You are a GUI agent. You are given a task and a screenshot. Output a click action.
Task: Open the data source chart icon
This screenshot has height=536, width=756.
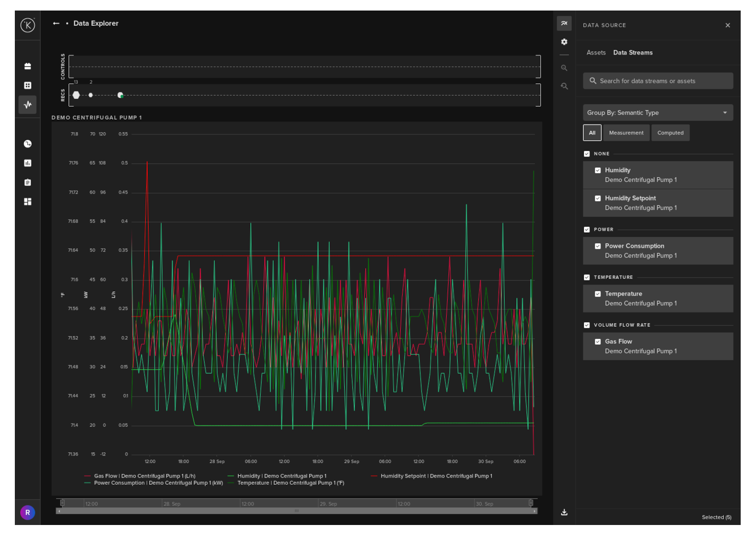coord(564,23)
